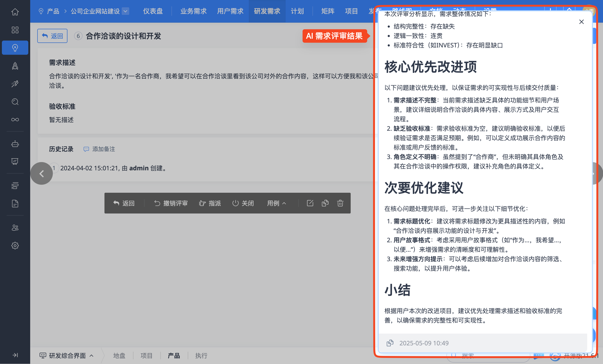Copy the AI review result icon
This screenshot has width=603, height=364.
click(x=390, y=343)
